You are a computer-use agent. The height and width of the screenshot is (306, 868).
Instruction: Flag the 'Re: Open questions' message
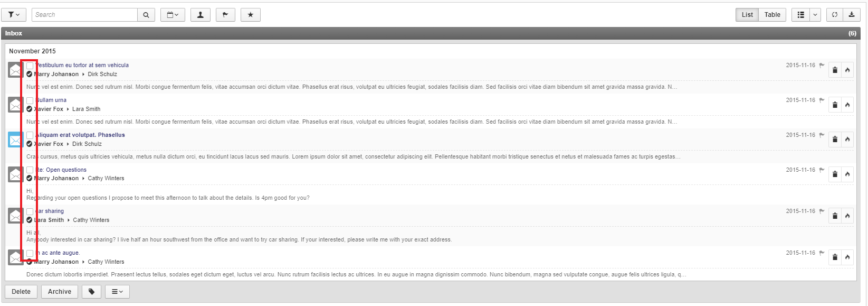(822, 170)
